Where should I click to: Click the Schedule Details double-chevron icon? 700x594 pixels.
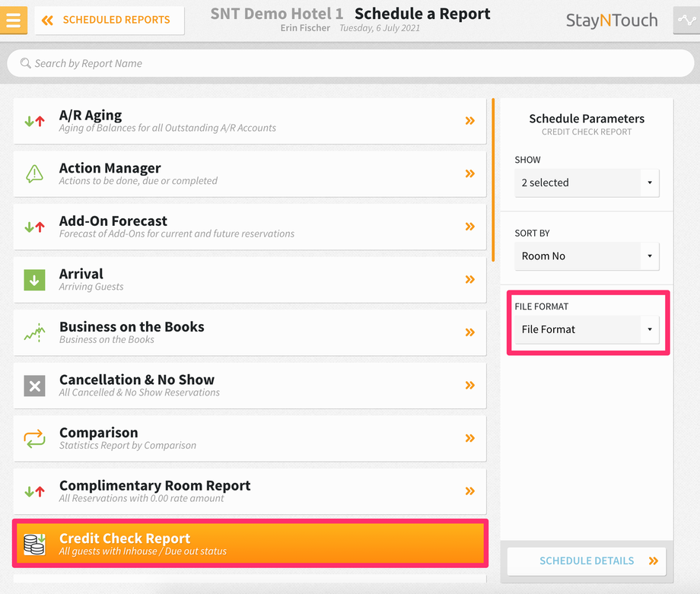coord(654,561)
